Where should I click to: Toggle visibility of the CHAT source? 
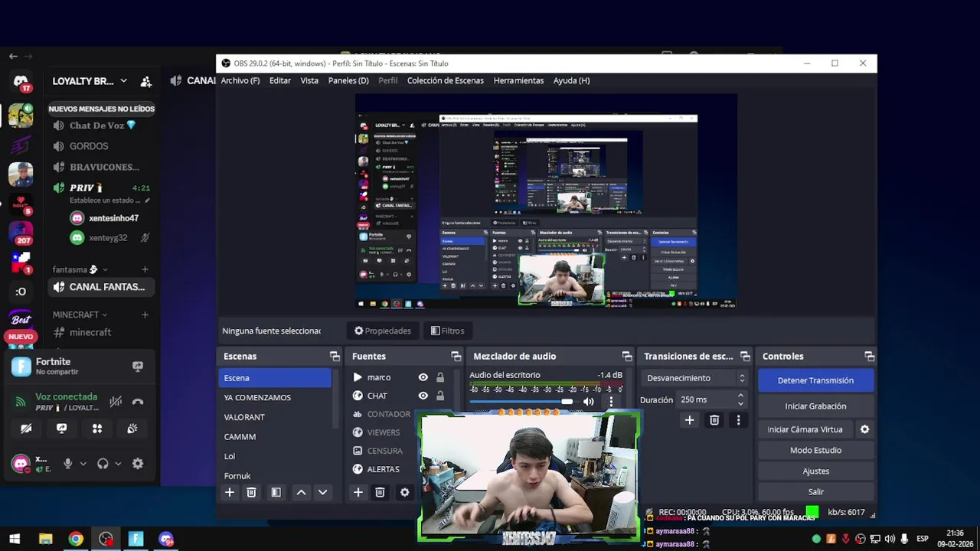pyautogui.click(x=423, y=396)
